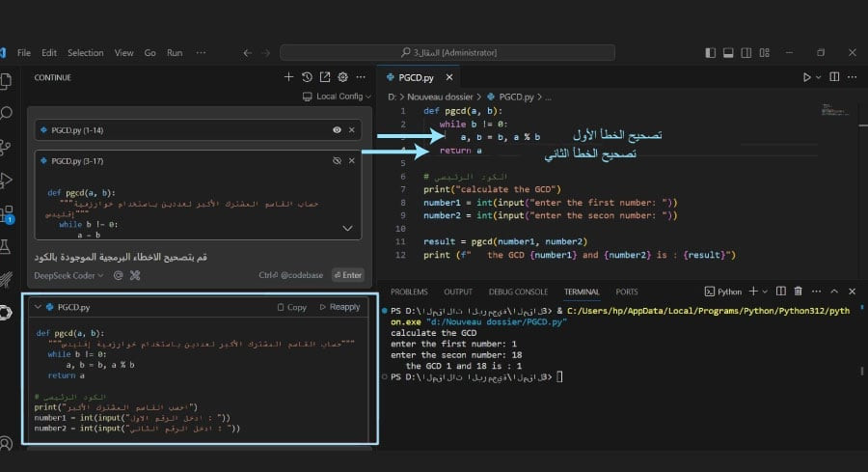Toggle the secondary side bar layout icon
The height and width of the screenshot is (472, 868).
(746, 53)
